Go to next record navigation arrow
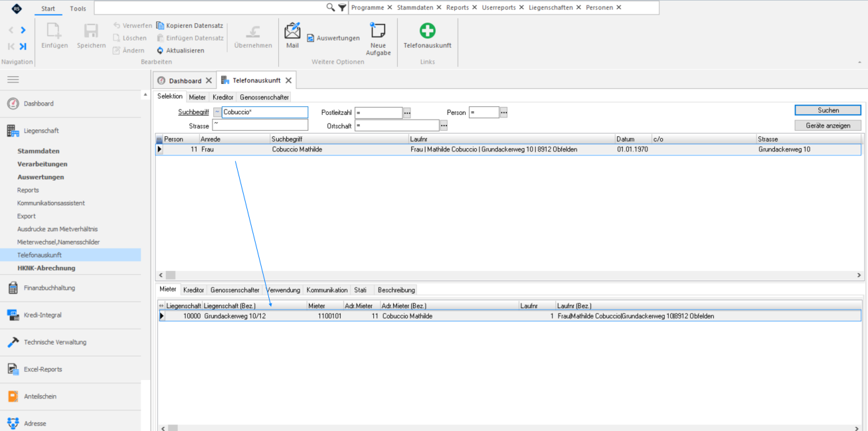Screen dimensions: 868x431 [x=23, y=30]
